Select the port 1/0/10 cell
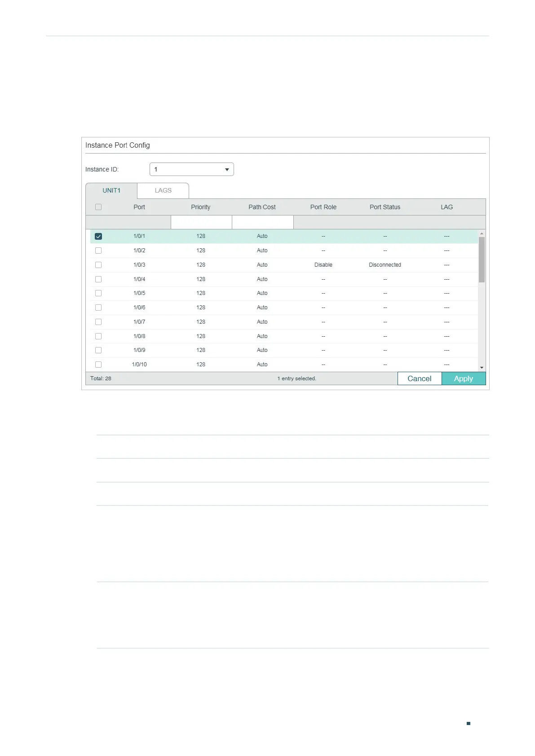535x756 pixels. pos(139,365)
